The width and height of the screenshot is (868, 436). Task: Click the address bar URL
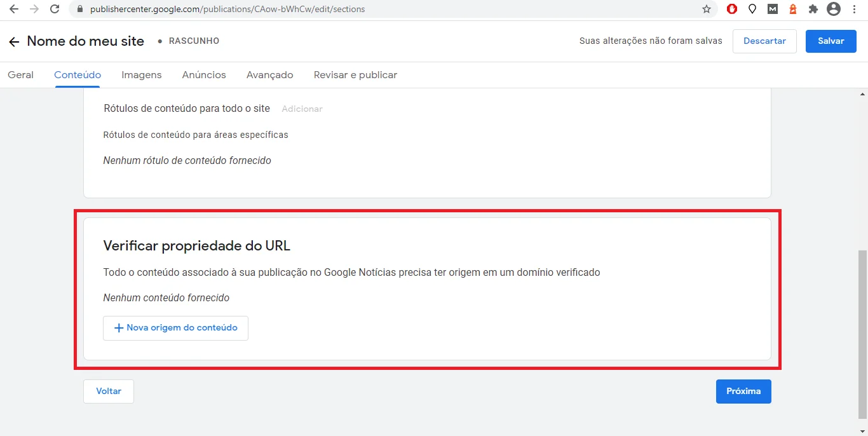pos(227,10)
